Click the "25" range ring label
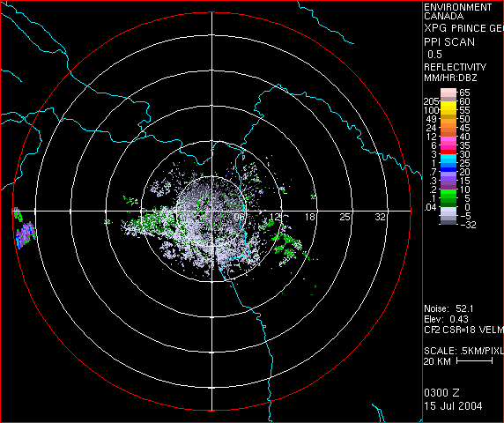Image resolution: width=504 pixels, height=423 pixels. 345,217
